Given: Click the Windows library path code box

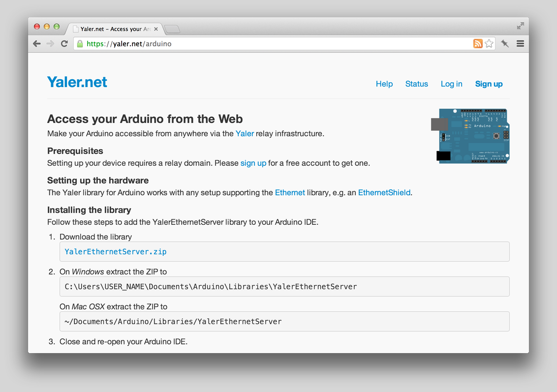Looking at the screenshot, I should tap(284, 287).
